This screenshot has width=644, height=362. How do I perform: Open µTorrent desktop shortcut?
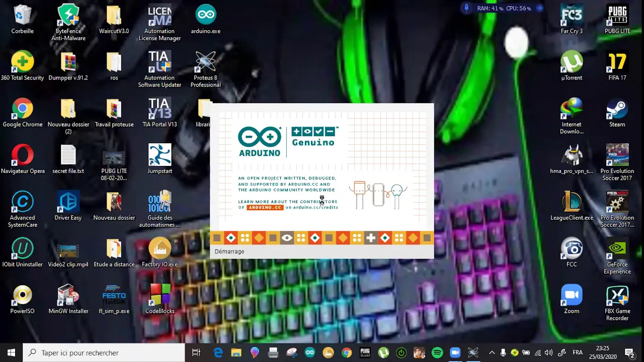pos(572,66)
